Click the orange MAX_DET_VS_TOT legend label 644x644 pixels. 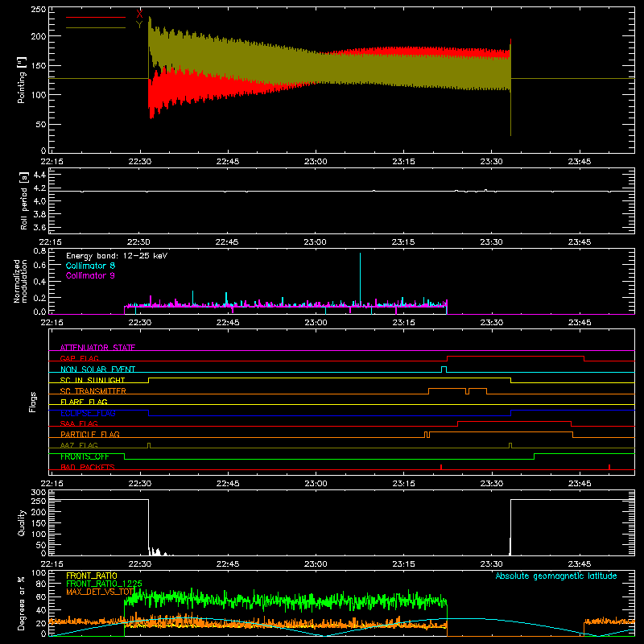(101, 592)
